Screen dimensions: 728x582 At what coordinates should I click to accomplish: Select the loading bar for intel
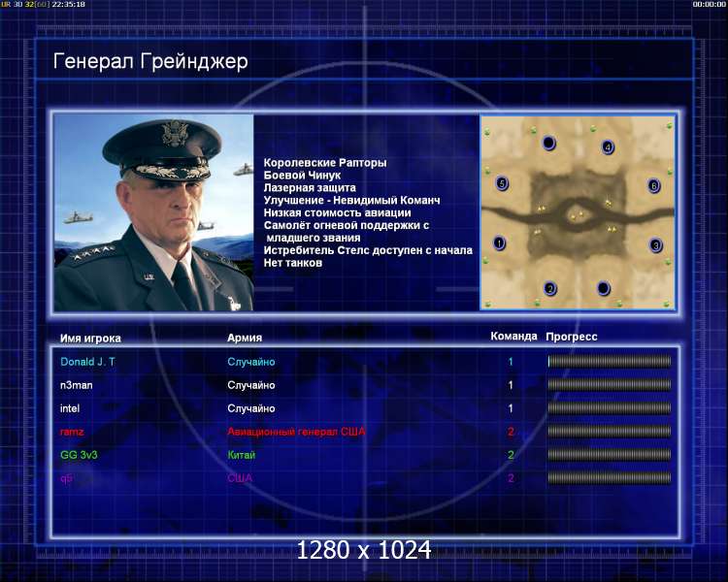pos(610,408)
